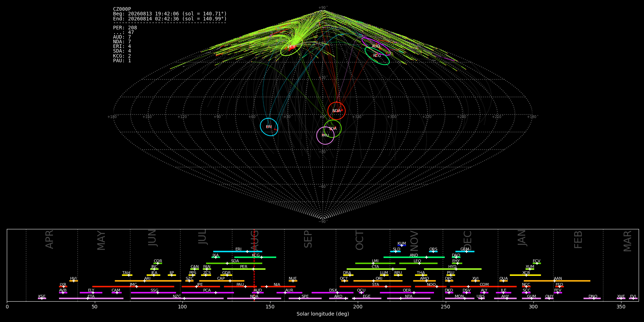Select the ERI cyan bar in timeline

(x=238, y=252)
